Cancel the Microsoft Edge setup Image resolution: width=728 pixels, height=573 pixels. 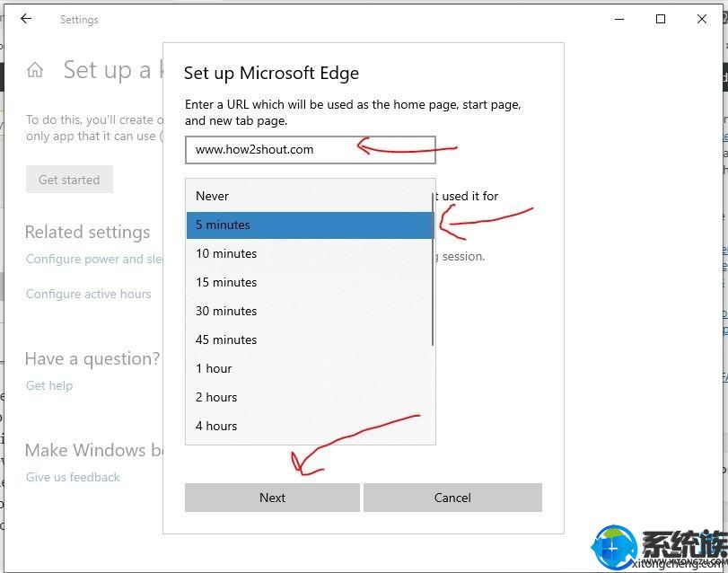click(x=452, y=498)
